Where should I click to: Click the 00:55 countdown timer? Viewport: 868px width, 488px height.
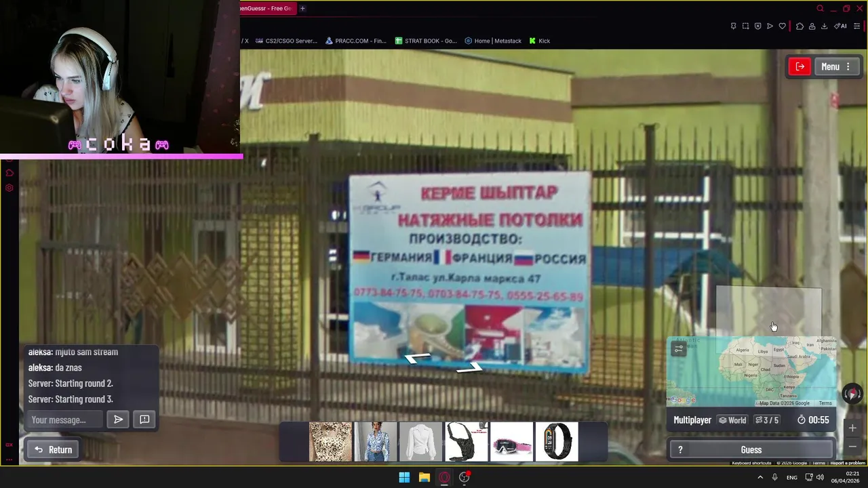(813, 420)
